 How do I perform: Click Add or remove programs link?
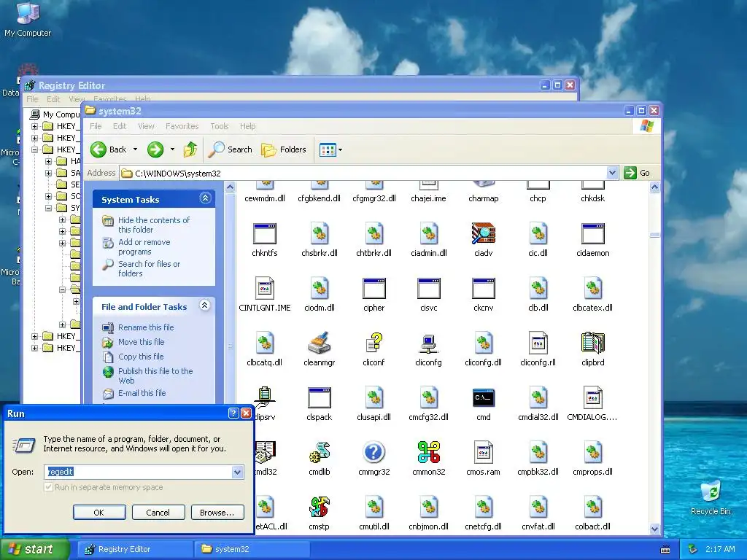(x=144, y=246)
